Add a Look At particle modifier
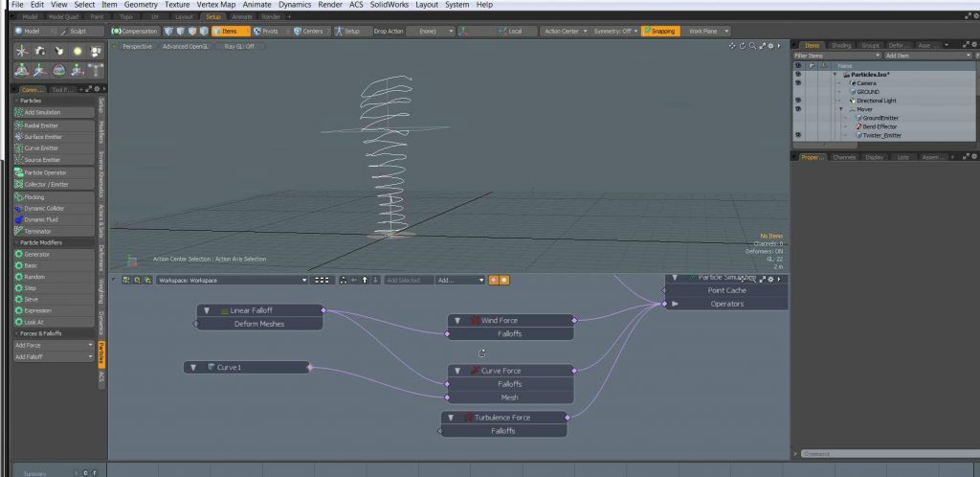980x477 pixels. 54,323
